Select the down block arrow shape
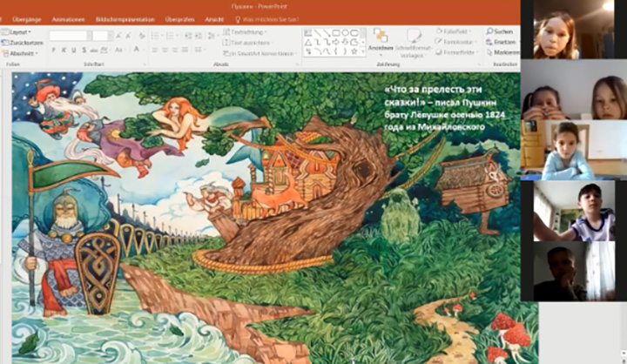 tap(345, 42)
